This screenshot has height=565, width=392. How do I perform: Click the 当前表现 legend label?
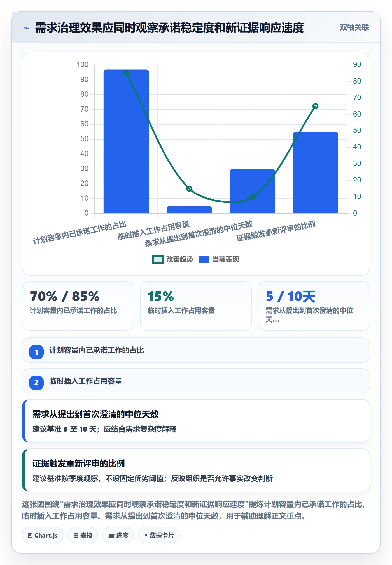click(225, 260)
